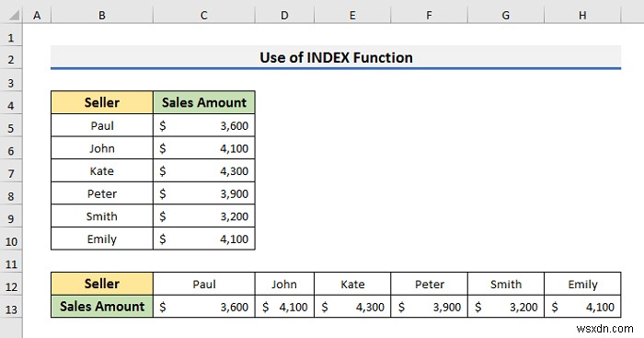Image resolution: width=644 pixels, height=338 pixels.
Task: Click cell F12 containing Peter
Action: point(429,284)
